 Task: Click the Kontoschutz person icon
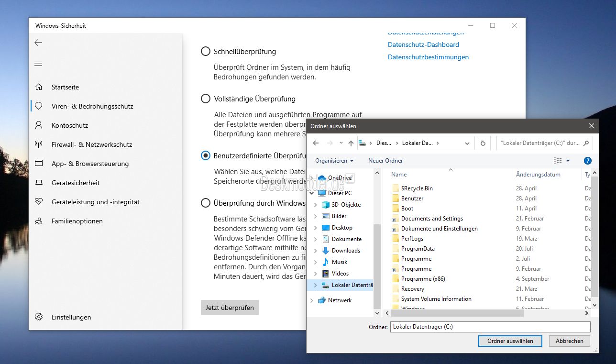coord(39,125)
